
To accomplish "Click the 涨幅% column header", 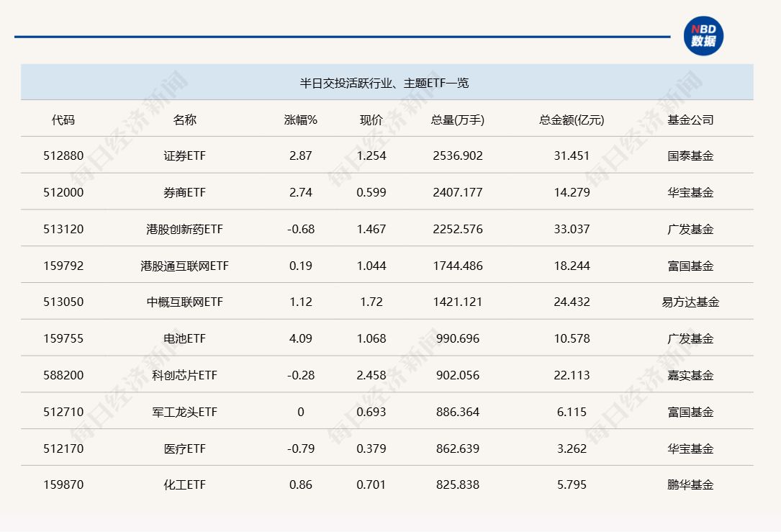I will pos(300,120).
